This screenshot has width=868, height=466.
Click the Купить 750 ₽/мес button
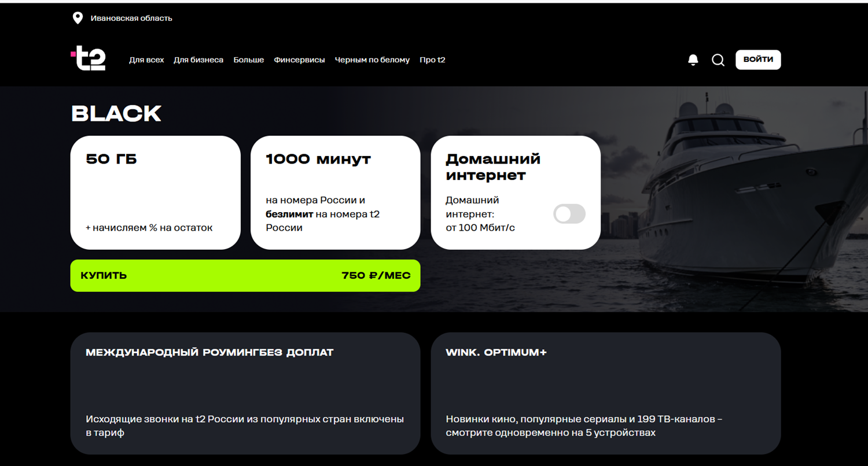245,275
